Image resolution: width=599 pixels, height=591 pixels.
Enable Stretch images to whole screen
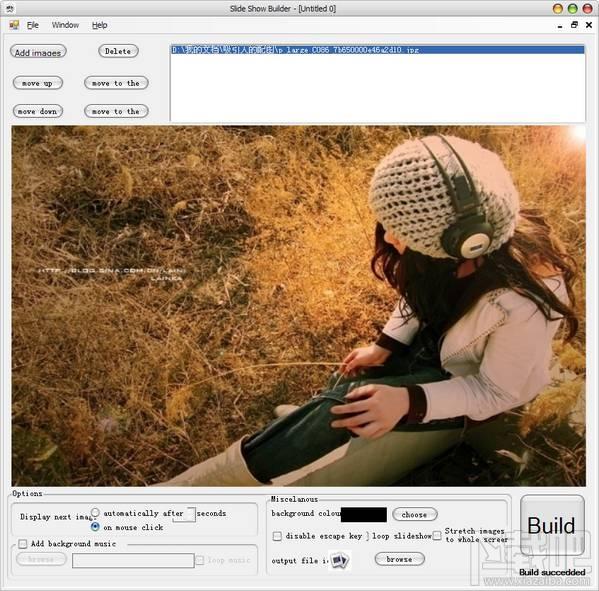[437, 535]
